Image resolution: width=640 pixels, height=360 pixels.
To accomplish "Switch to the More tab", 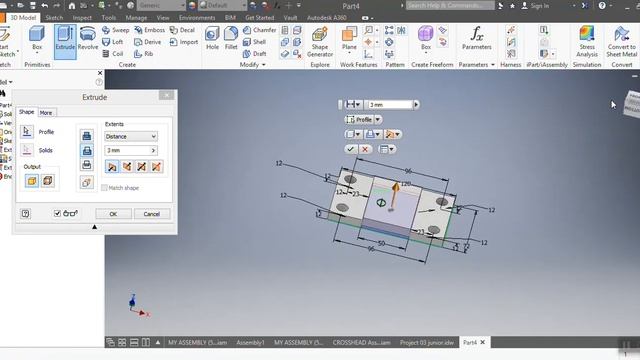I will pos(46,113).
